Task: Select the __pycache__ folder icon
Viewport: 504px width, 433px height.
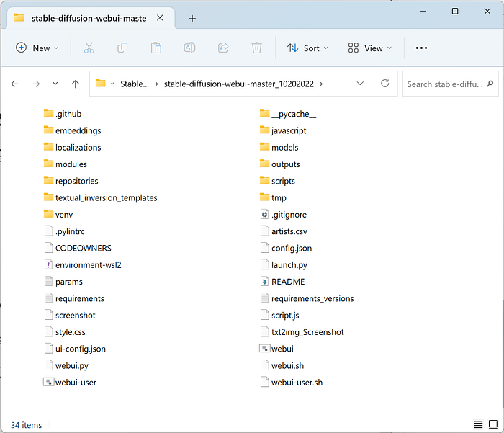Action: pyautogui.click(x=264, y=113)
